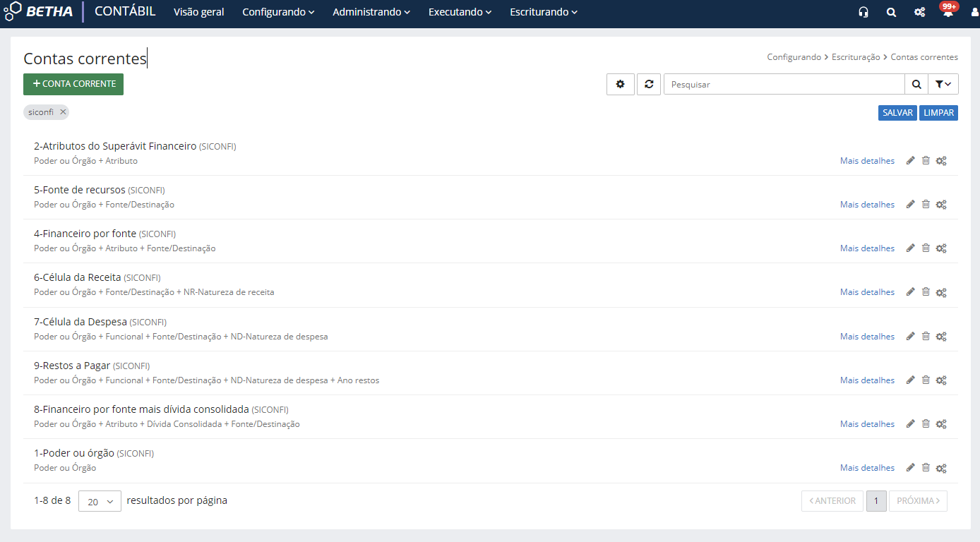Open the headset support icon

[x=863, y=12]
